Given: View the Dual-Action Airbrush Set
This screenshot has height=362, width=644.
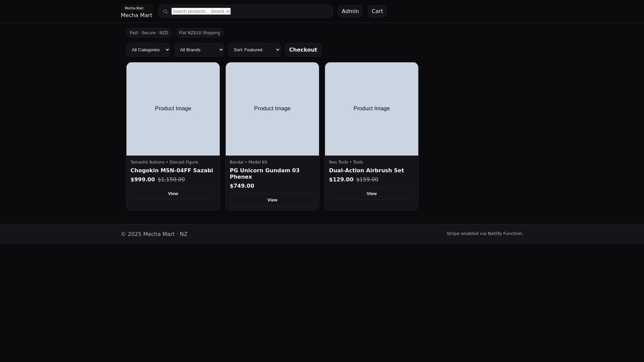Looking at the screenshot, I should (x=372, y=194).
